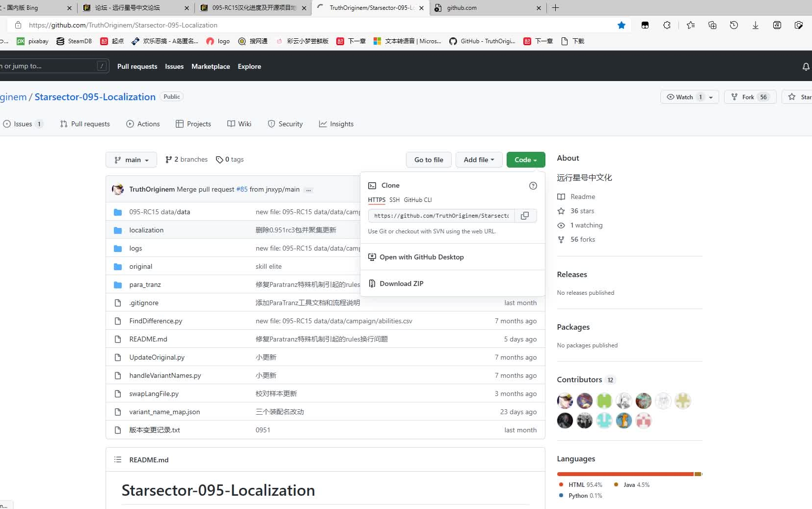The height and width of the screenshot is (509, 812).
Task: Open the README.md file
Action: pos(148,339)
